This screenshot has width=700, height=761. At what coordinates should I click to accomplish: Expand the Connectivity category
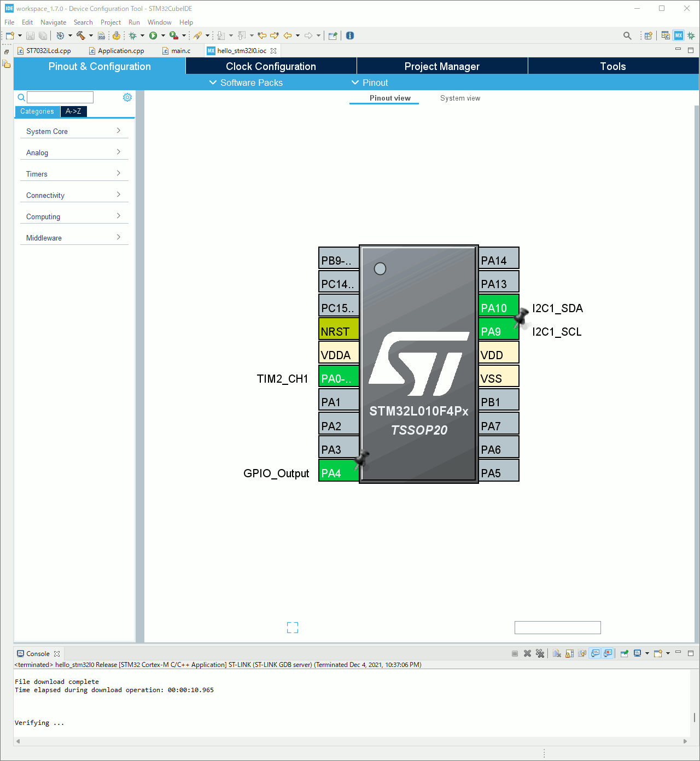click(x=74, y=195)
